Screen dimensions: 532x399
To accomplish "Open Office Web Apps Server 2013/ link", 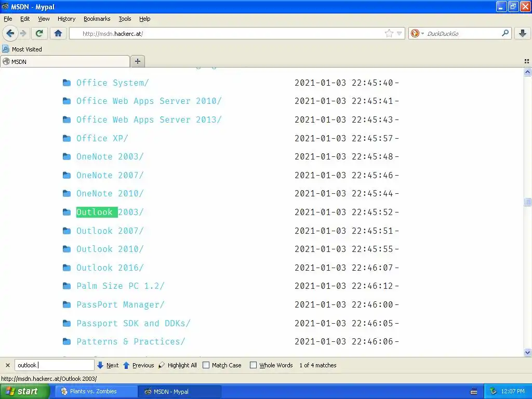I will tap(149, 120).
